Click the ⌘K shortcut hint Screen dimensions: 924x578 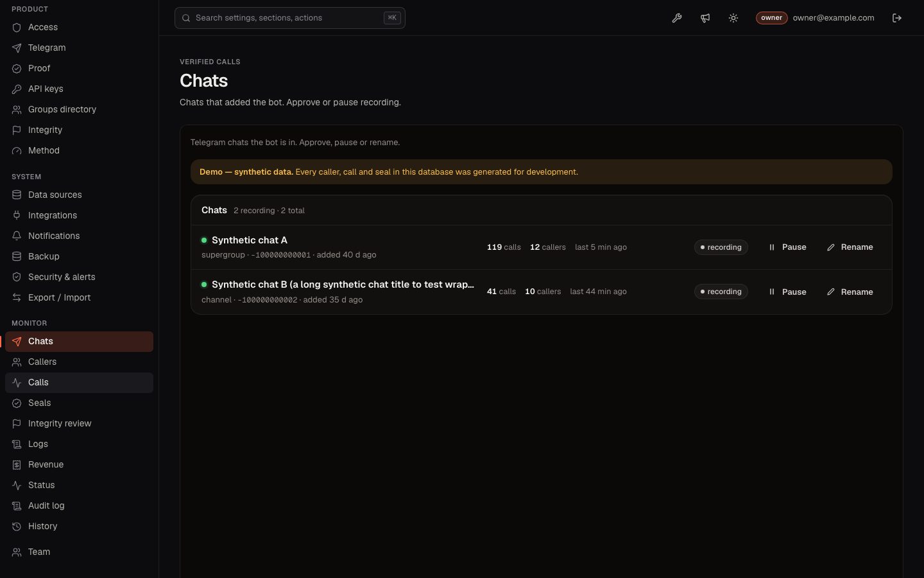pos(392,18)
